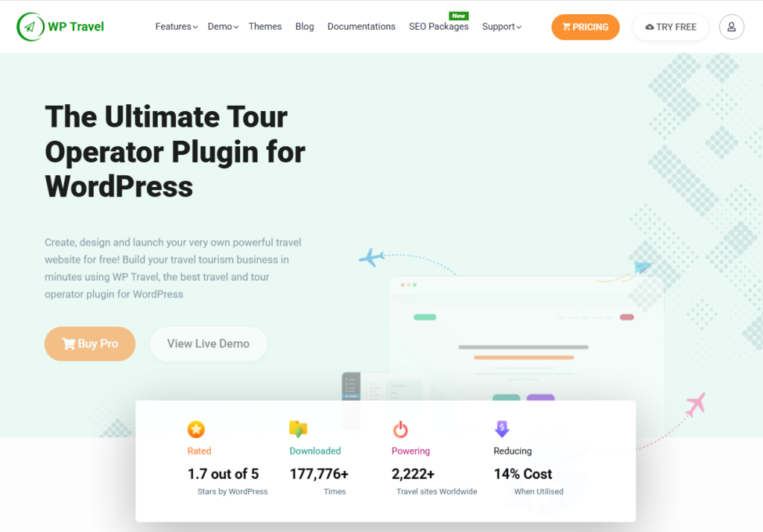Click the View Live Demo button
The image size is (763, 532).
(x=209, y=343)
